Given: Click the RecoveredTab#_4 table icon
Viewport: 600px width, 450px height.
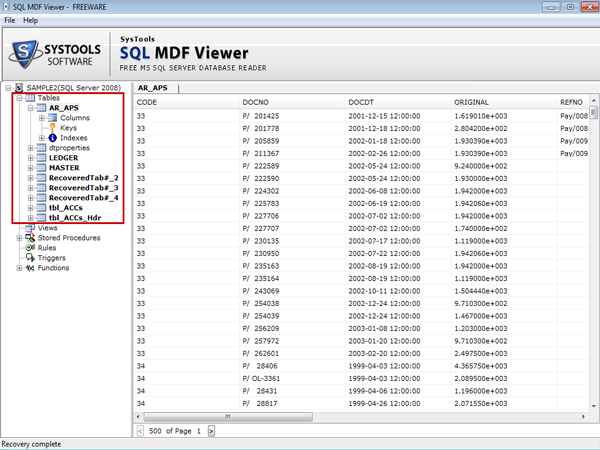Looking at the screenshot, I should point(41,197).
